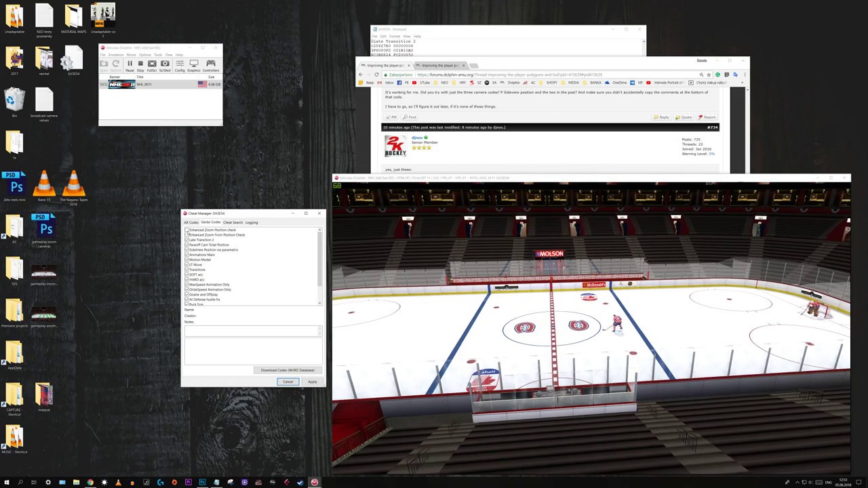Select NHL 2K11 game row
The image size is (868, 488).
click(160, 84)
